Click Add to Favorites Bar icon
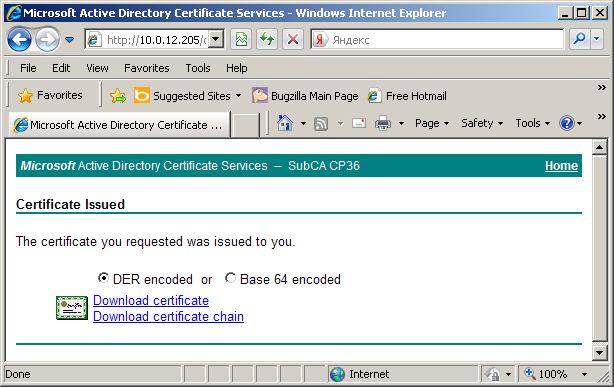This screenshot has height=387, width=614. pyautogui.click(x=118, y=96)
